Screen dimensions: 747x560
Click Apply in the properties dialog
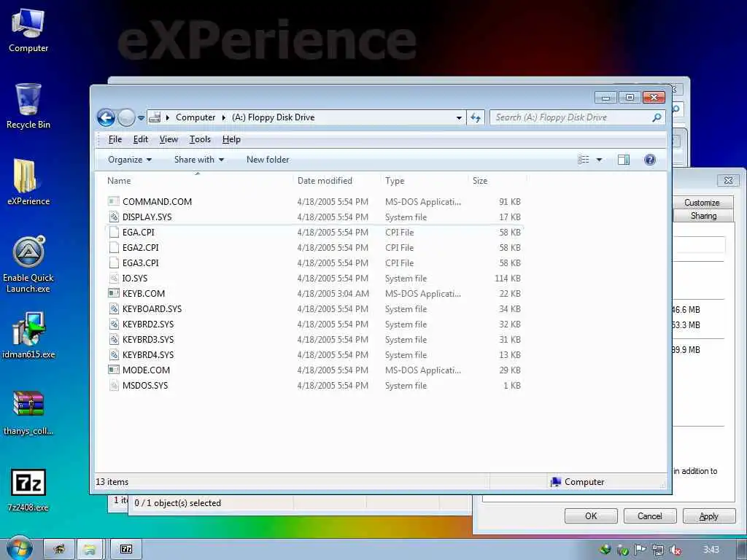click(x=709, y=516)
